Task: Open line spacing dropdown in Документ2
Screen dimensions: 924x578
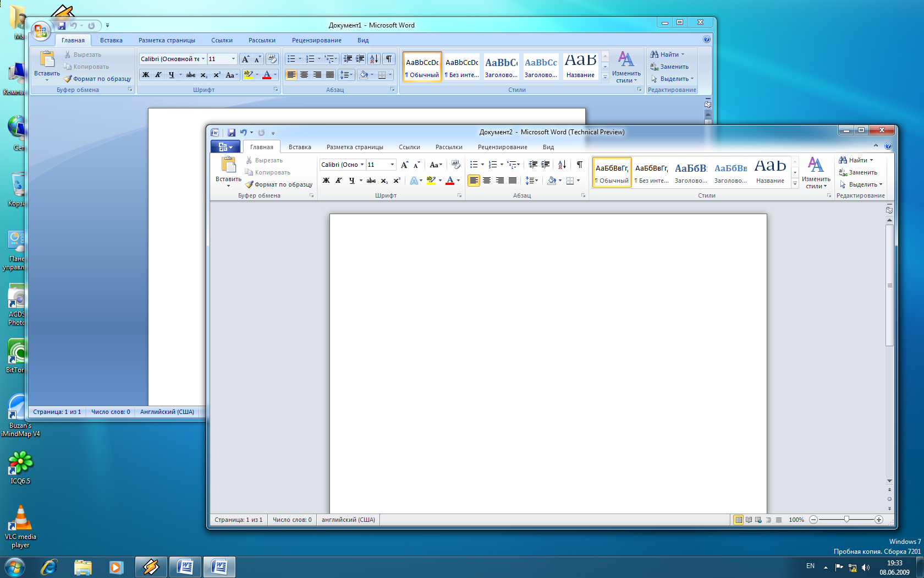Action: (x=531, y=181)
